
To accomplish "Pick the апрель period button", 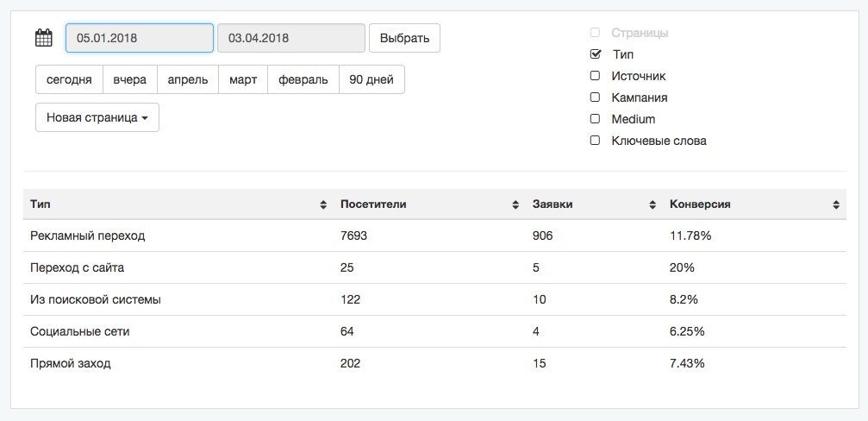I will 188,79.
